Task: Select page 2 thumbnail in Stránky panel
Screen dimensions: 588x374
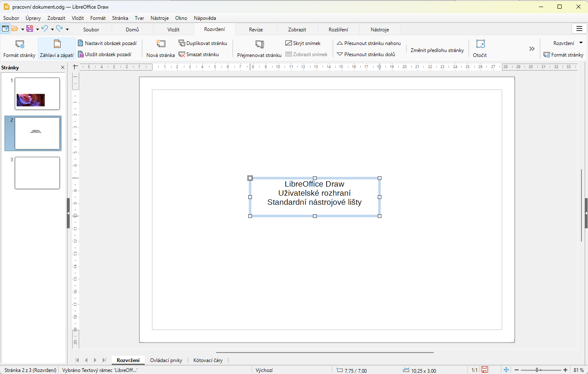Action: pyautogui.click(x=37, y=133)
